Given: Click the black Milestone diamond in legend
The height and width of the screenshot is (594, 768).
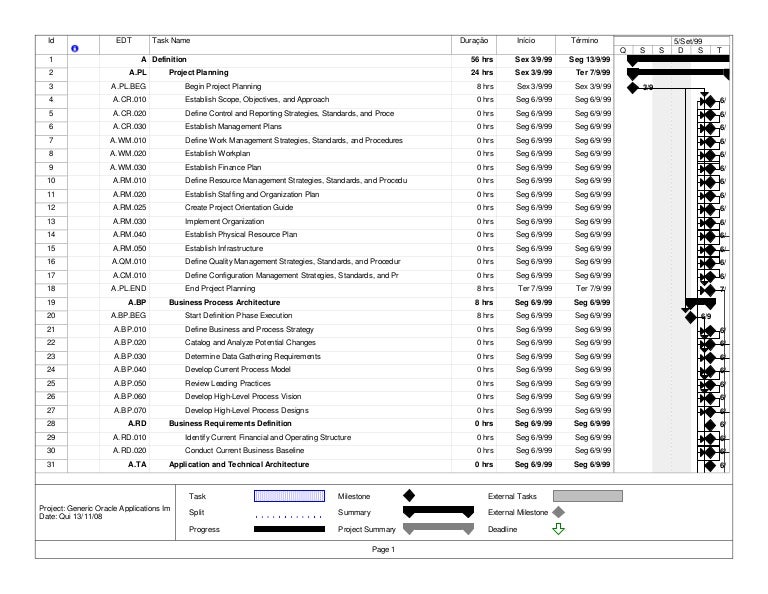Looking at the screenshot, I should (407, 495).
